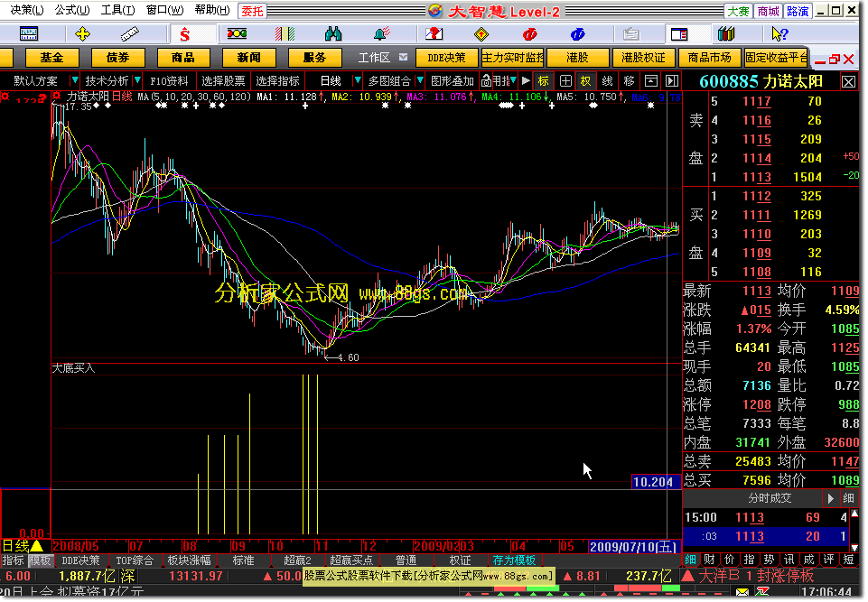Click the red oval info icon

pyautogui.click(x=530, y=34)
